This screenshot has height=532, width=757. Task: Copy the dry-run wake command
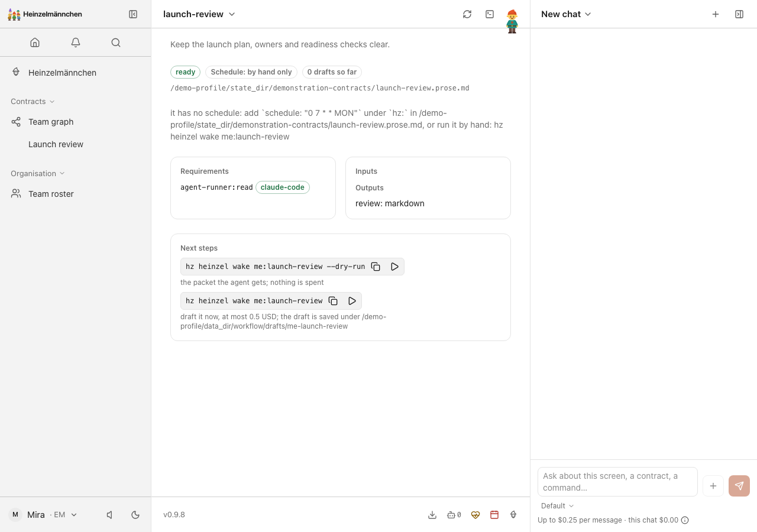[376, 267]
